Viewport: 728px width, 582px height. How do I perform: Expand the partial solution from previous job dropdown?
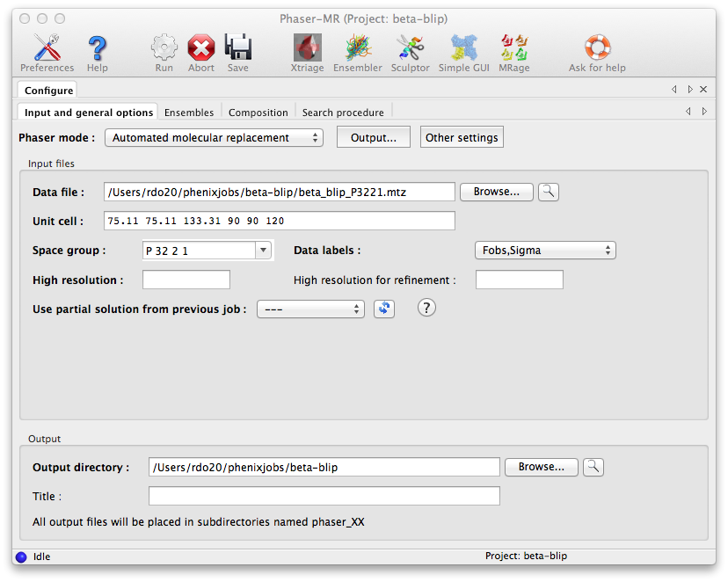[309, 309]
